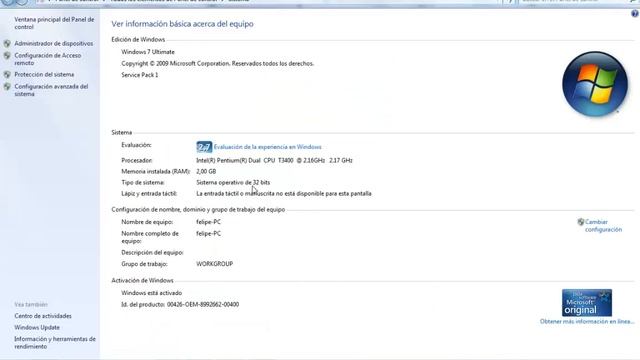The image size is (640, 360).
Task: Open Protección del sistema link
Action: pos(44,75)
